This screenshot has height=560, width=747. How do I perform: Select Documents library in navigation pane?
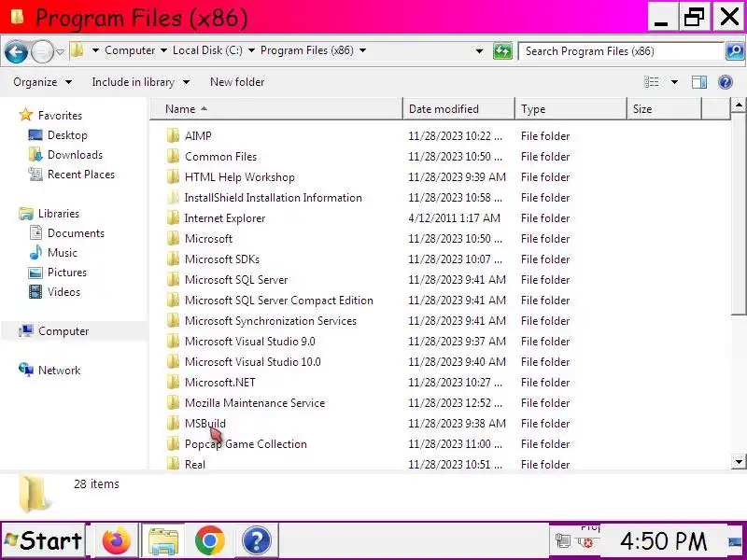76,232
